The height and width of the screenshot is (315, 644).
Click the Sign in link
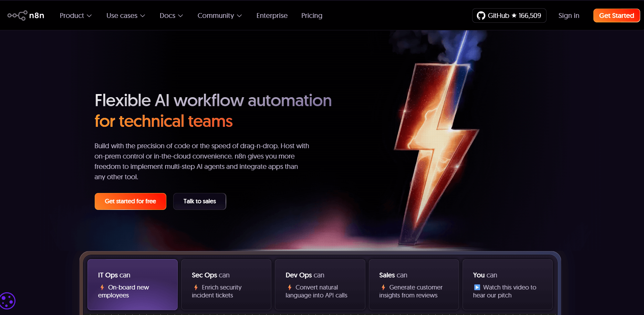point(569,16)
